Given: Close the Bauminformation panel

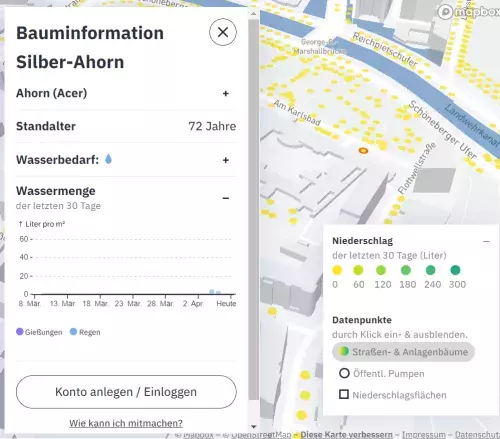Looking at the screenshot, I should (223, 32).
